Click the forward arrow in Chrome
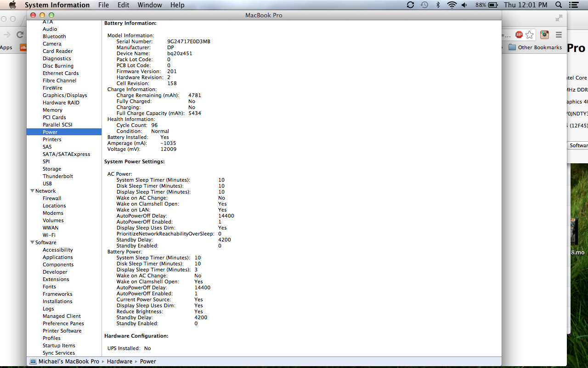588x368 pixels. click(7, 34)
